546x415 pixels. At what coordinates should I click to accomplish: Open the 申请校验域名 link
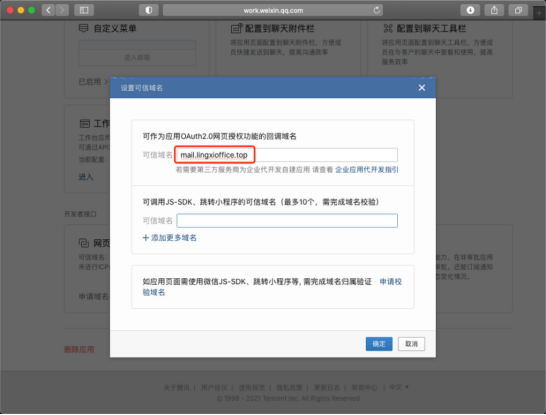272,287
